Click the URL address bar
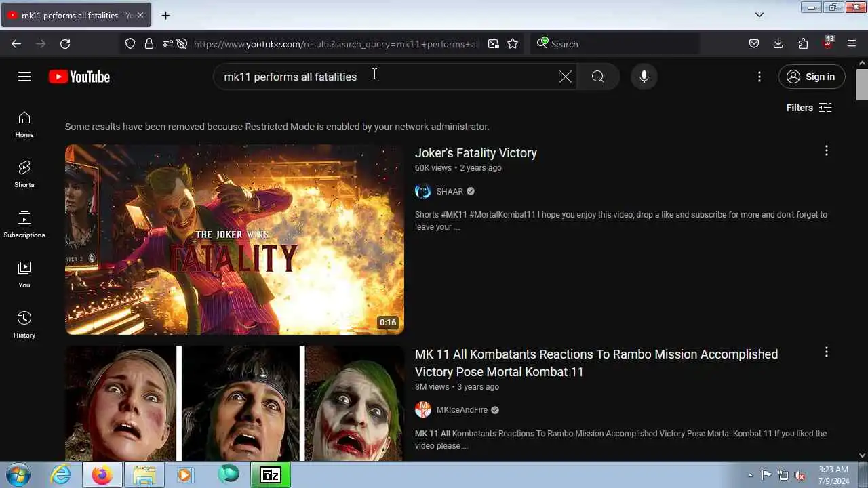 [x=336, y=44]
